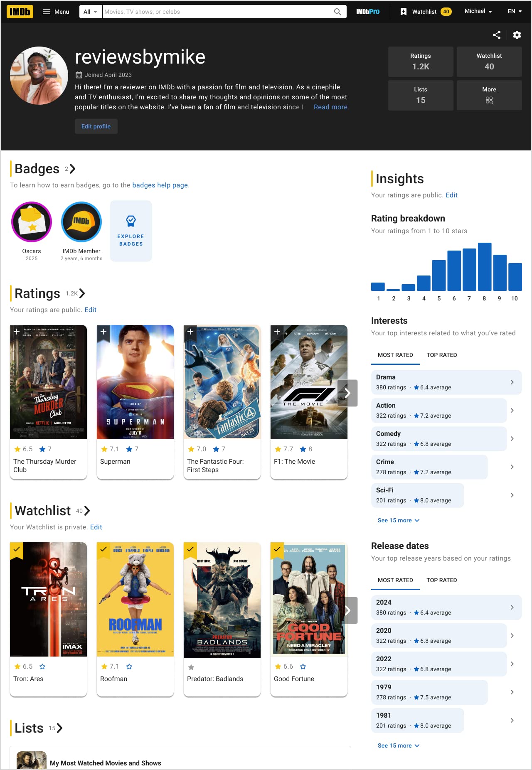Expand See 15 more interests
This screenshot has height=770, width=532.
tap(399, 520)
